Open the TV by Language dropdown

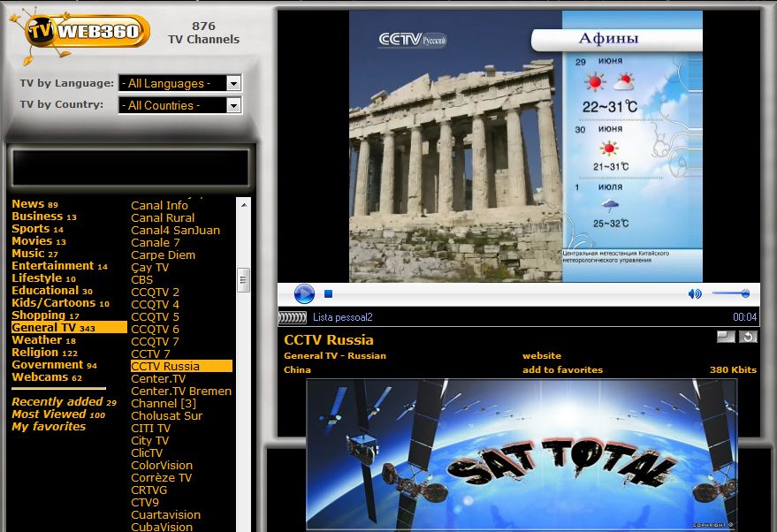click(x=179, y=83)
